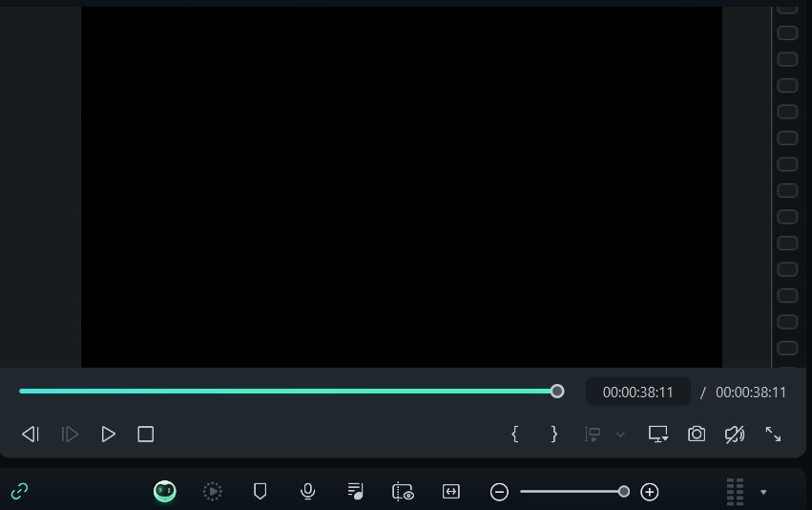812x510 pixels.
Task: Add a marker with the shield icon
Action: point(260,491)
